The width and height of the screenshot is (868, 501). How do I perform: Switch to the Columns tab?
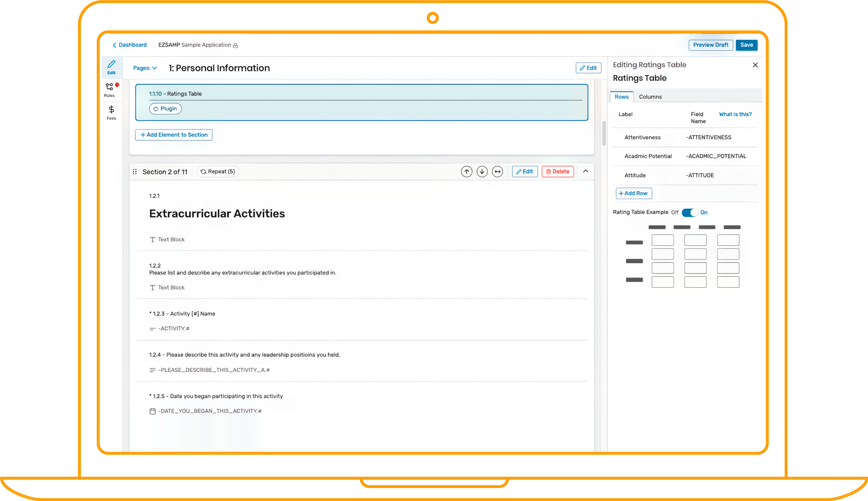[x=650, y=97]
